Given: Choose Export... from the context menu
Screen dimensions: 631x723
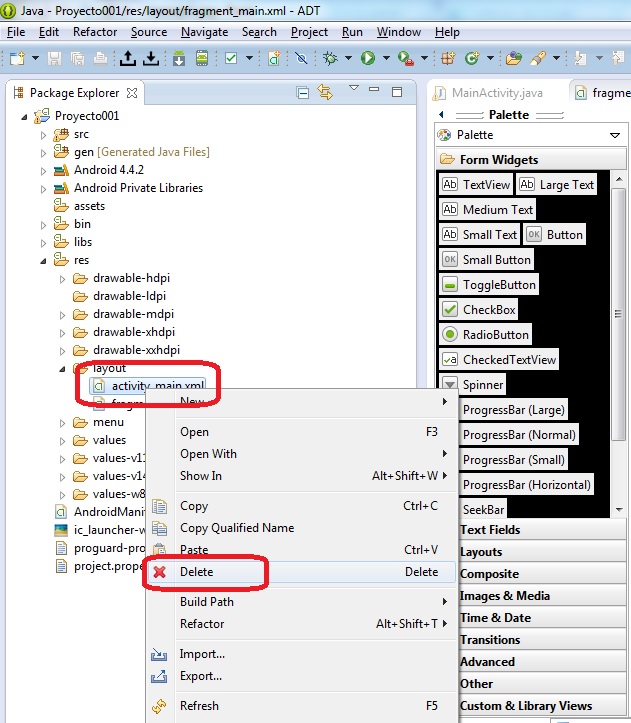Looking at the screenshot, I should (301, 676).
